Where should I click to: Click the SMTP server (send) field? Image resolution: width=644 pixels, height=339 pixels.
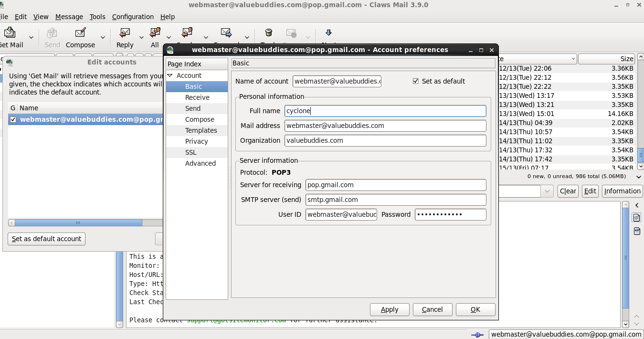coord(396,200)
